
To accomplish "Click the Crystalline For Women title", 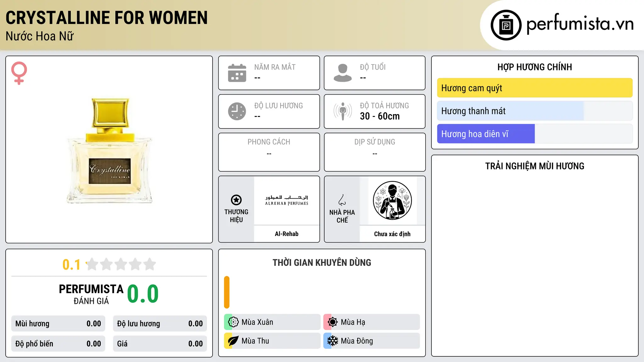I will coord(107,18).
